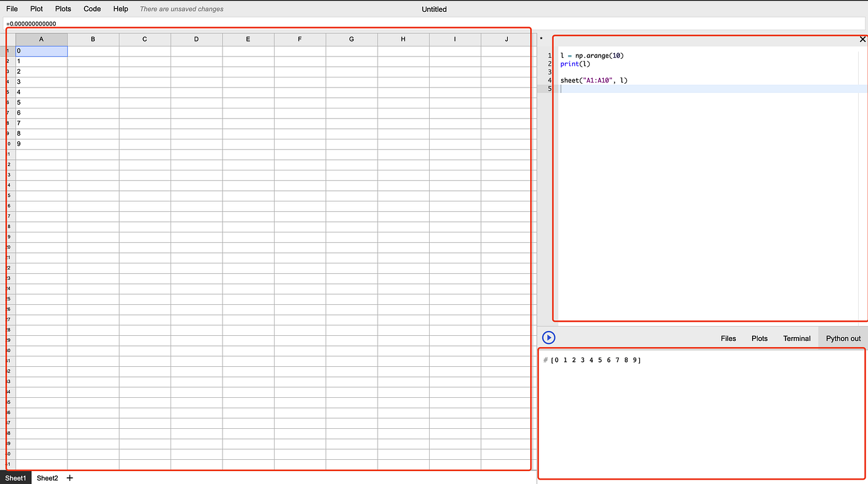Click the Untitled document title
This screenshot has width=868, height=484.
click(433, 9)
